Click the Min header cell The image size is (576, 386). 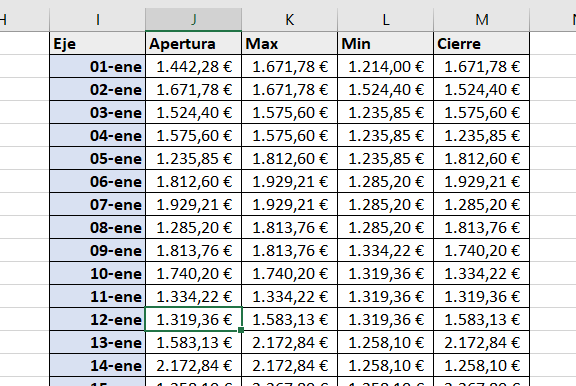(385, 44)
